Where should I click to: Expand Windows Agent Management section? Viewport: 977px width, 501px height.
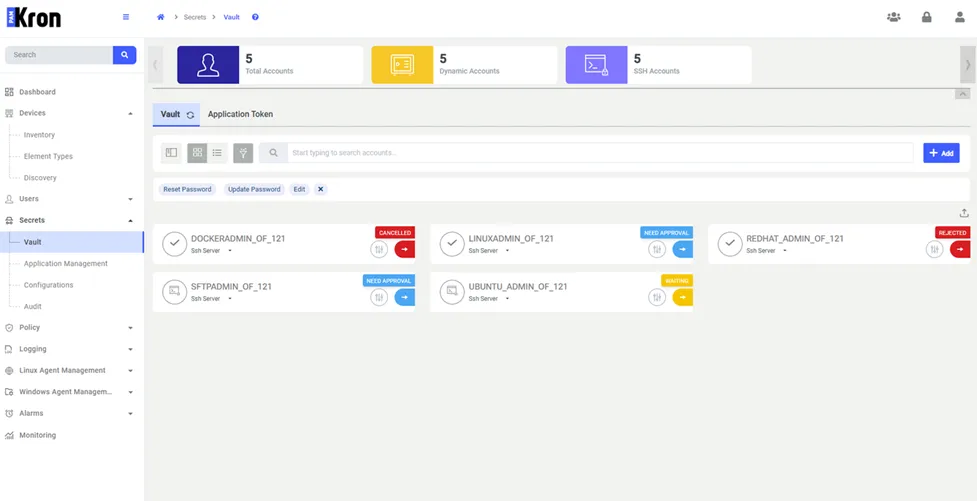[x=130, y=393]
